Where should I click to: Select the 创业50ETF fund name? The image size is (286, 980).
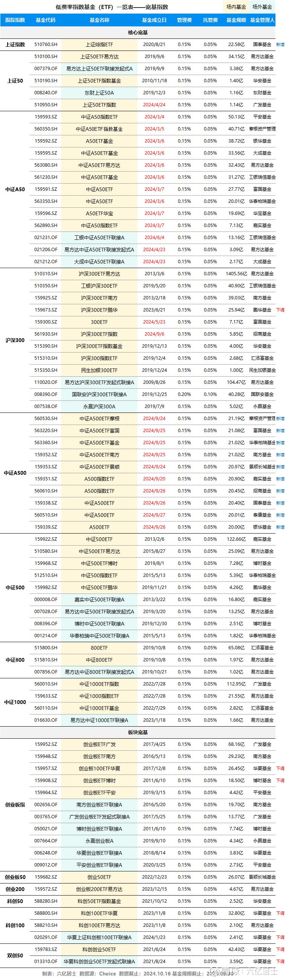99,877
